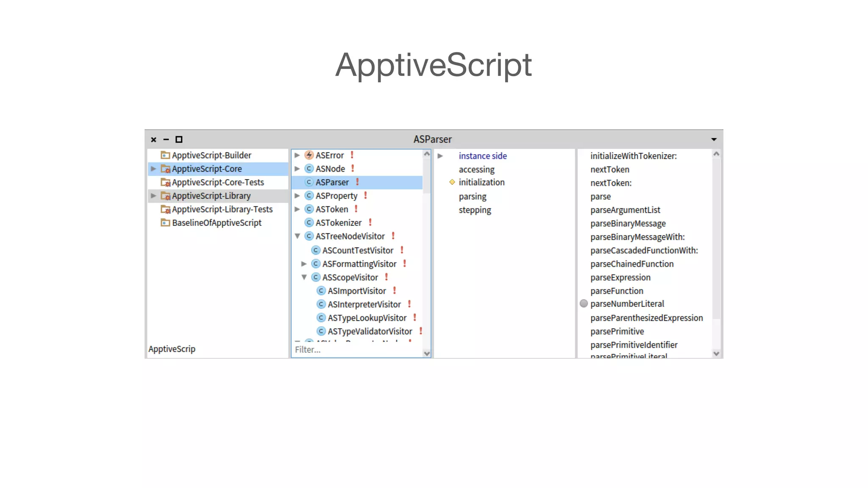868x488 pixels.
Task: Expand the ApptiveScript-Library package
Action: coord(153,196)
